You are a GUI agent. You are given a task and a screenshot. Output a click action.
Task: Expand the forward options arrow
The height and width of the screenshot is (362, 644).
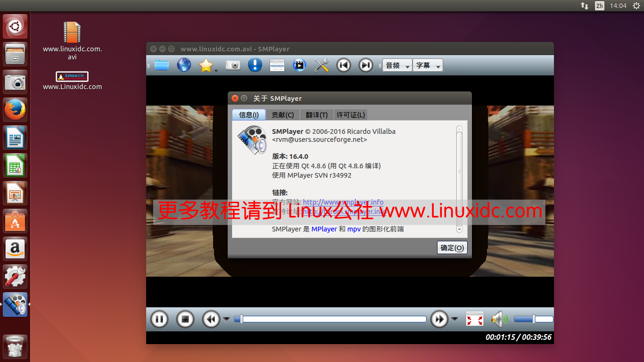454,319
